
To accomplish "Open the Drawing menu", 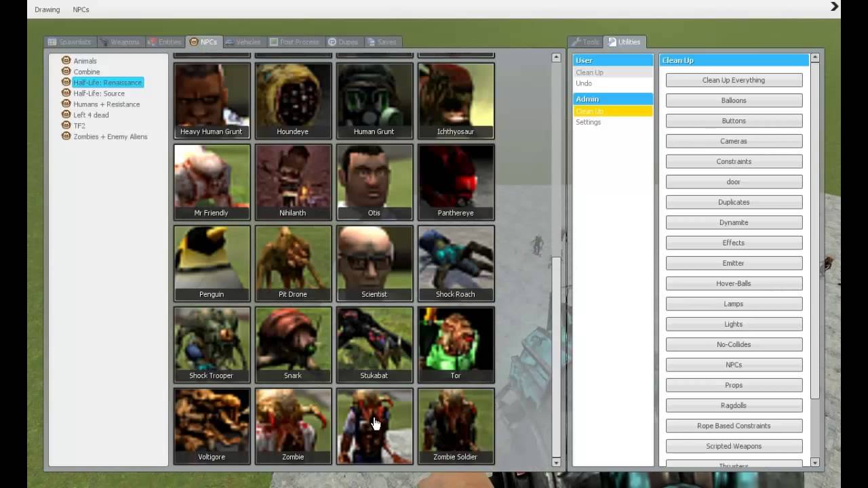I will (47, 9).
